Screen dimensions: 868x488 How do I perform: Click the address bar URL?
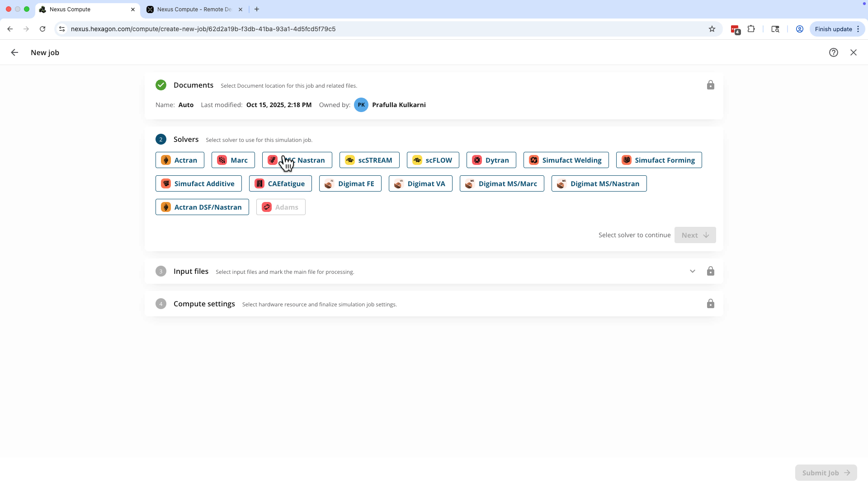click(x=203, y=29)
